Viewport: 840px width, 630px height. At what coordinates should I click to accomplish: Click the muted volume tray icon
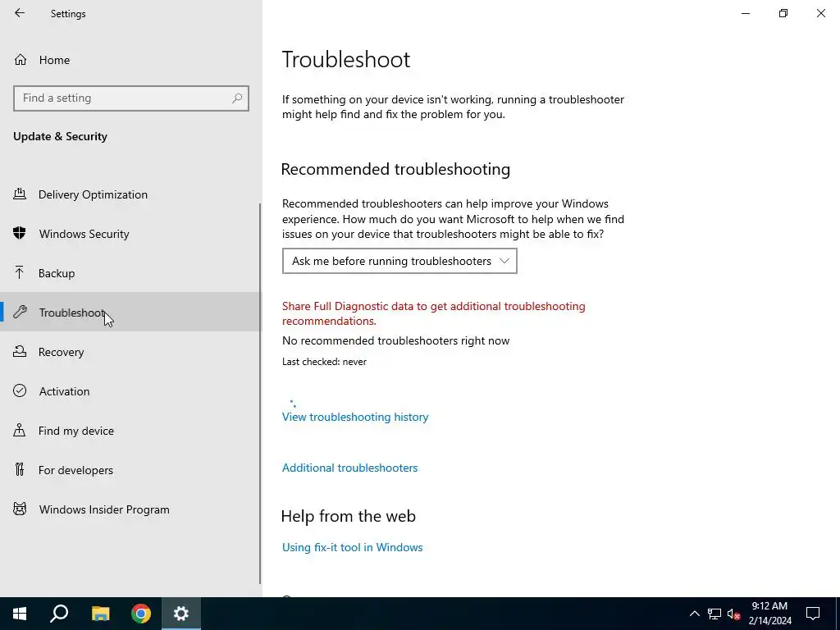[734, 614]
